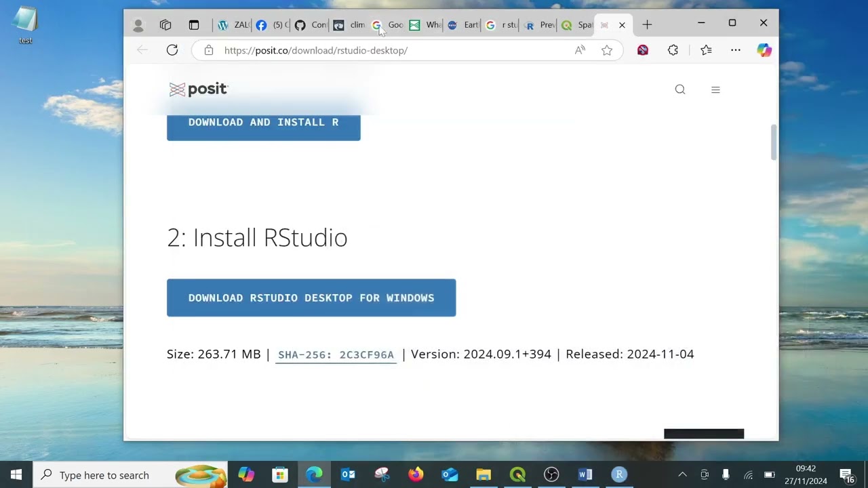868x488 pixels.
Task: Click the address bar URL
Action: (x=316, y=50)
